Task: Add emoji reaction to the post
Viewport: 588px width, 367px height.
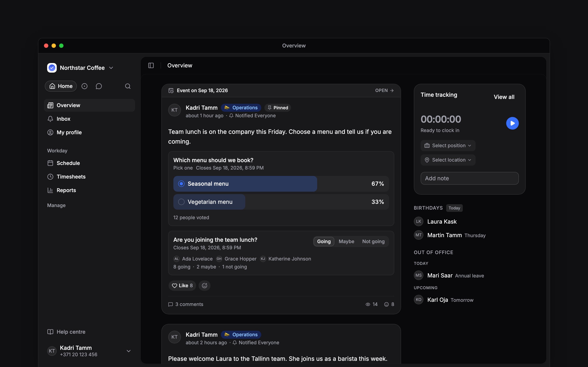Action: pos(204,285)
